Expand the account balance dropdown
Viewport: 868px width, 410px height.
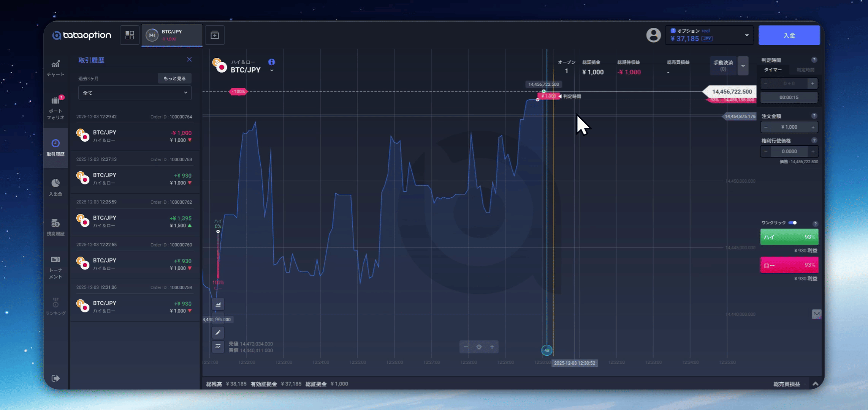click(x=746, y=35)
